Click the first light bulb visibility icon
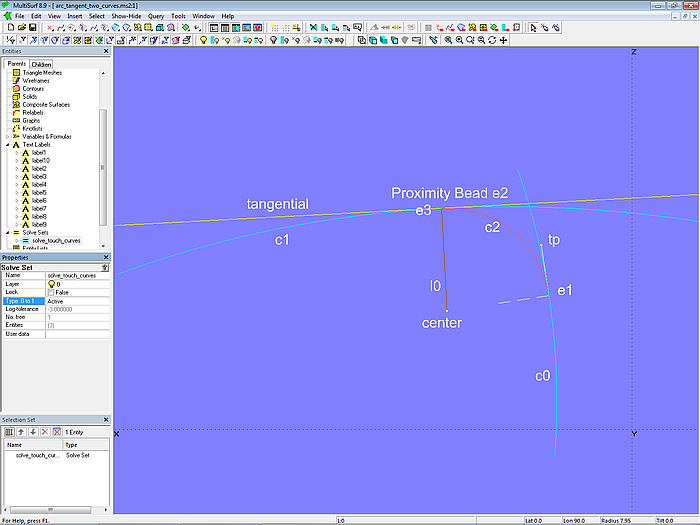The image size is (700, 525). (x=203, y=40)
